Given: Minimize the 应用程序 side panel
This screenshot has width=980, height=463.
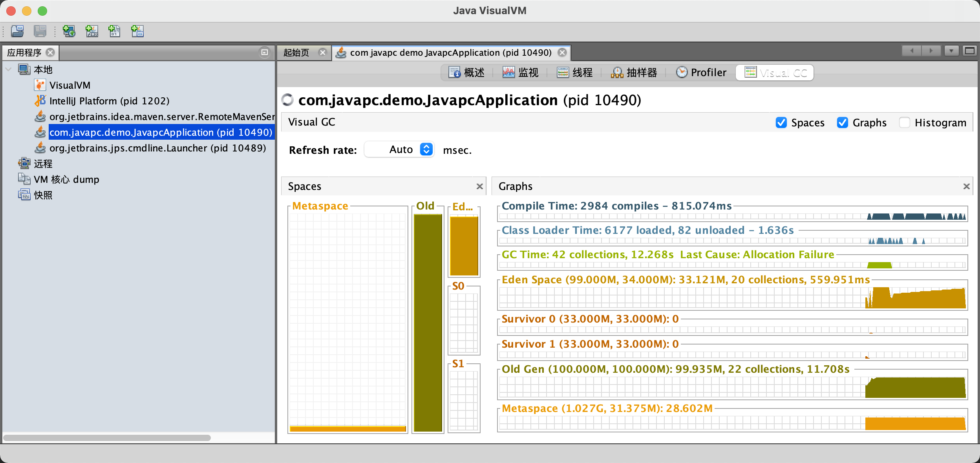Looking at the screenshot, I should 265,52.
